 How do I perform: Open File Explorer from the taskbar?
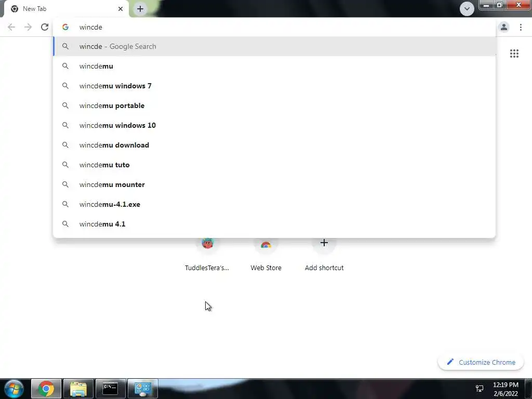(x=78, y=389)
